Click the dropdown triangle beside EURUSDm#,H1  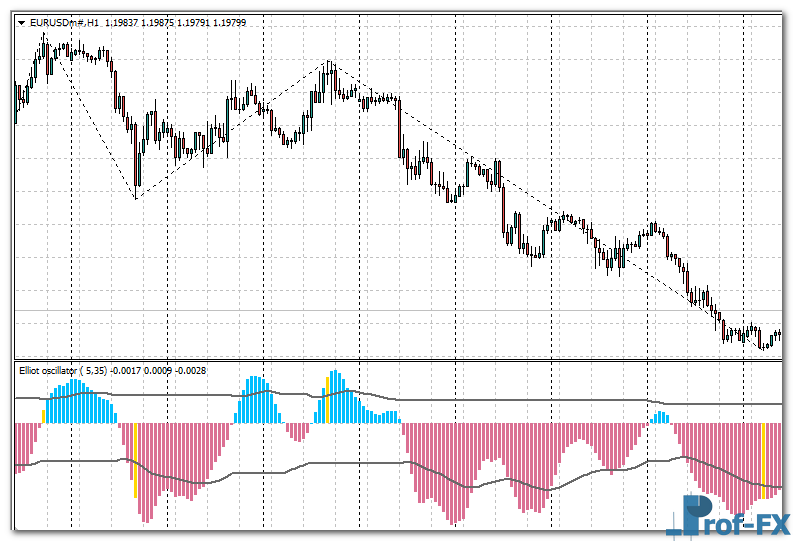tap(21, 22)
